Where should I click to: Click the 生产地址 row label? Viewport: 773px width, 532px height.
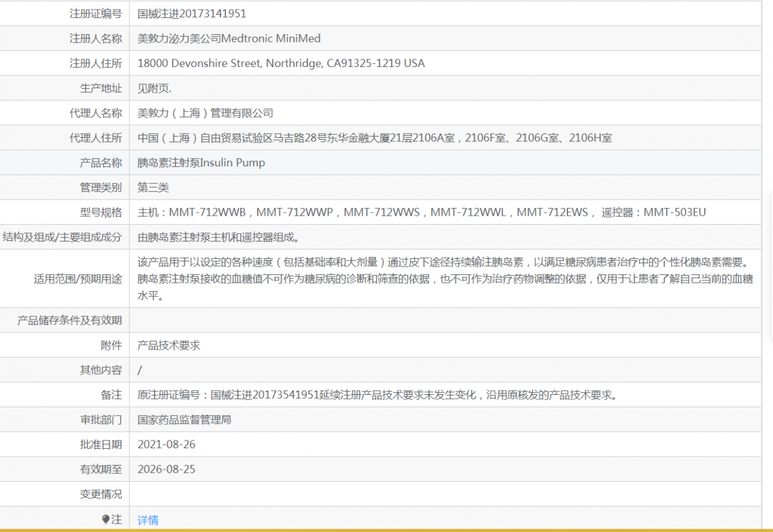(100, 88)
